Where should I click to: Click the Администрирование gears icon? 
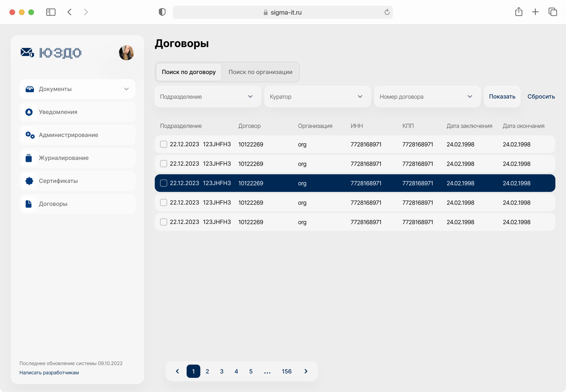30,135
